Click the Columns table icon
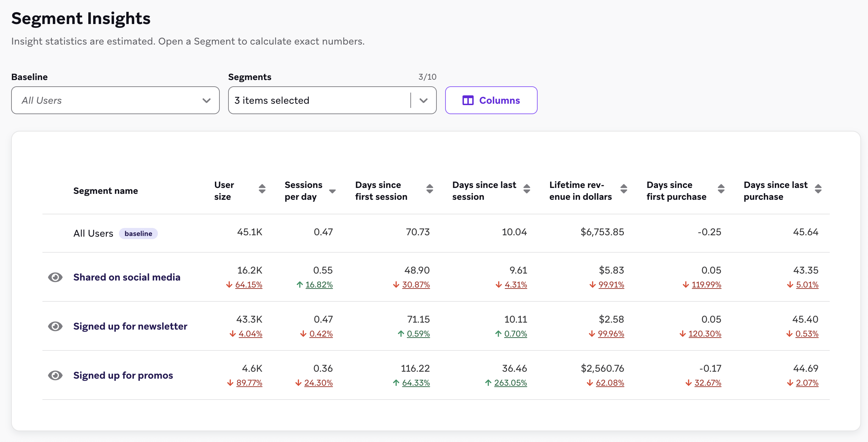This screenshot has width=868, height=442. (x=468, y=101)
